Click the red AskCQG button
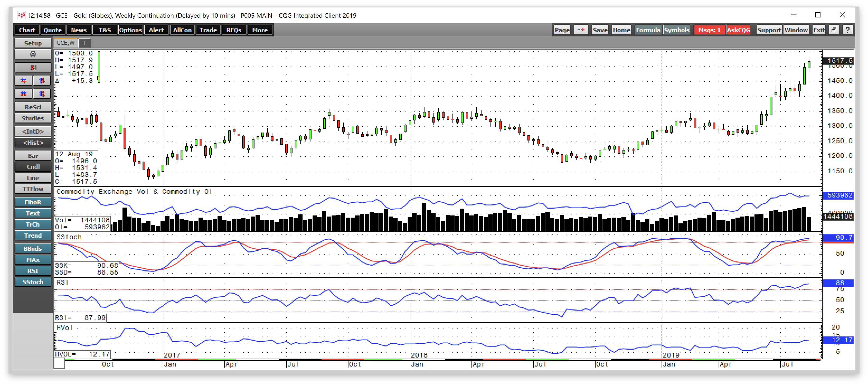 738,30
